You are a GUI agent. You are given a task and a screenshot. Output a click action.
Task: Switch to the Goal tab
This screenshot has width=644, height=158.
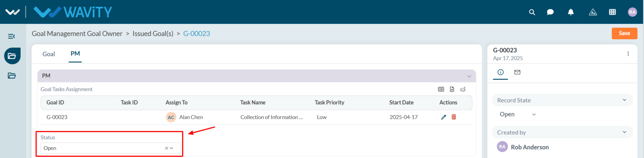coord(48,54)
